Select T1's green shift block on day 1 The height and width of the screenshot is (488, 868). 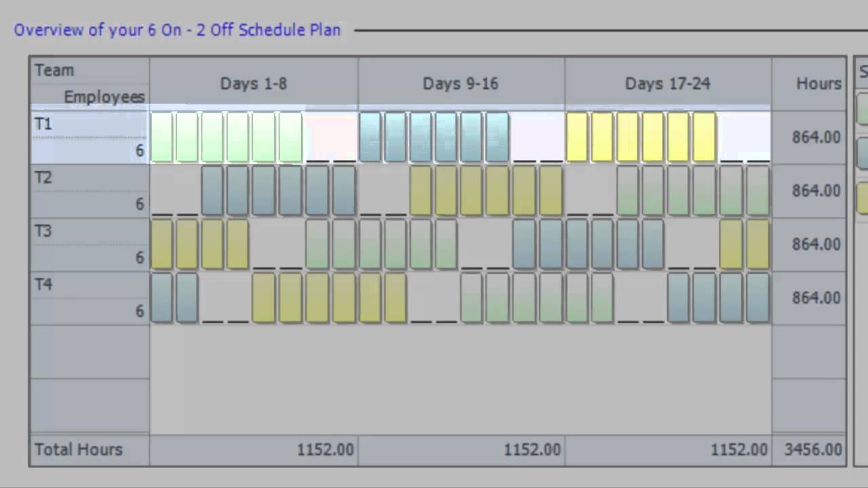[162, 138]
